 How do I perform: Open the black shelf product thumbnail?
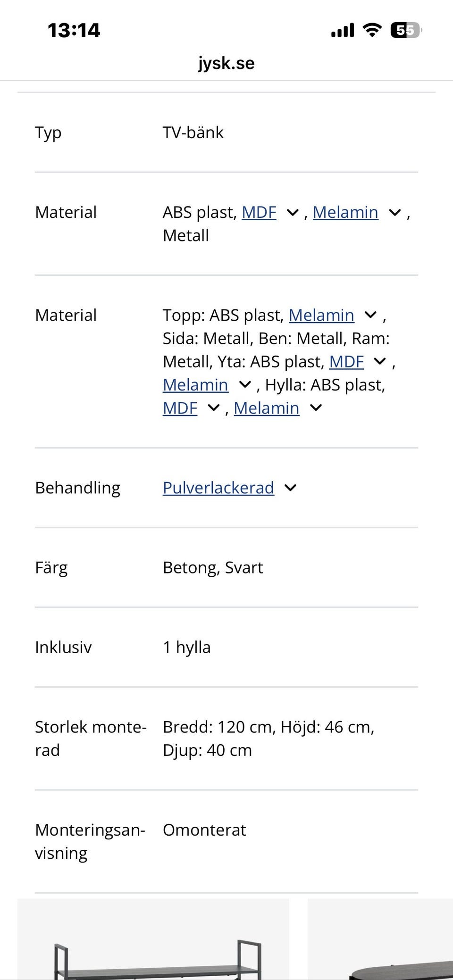(x=153, y=938)
